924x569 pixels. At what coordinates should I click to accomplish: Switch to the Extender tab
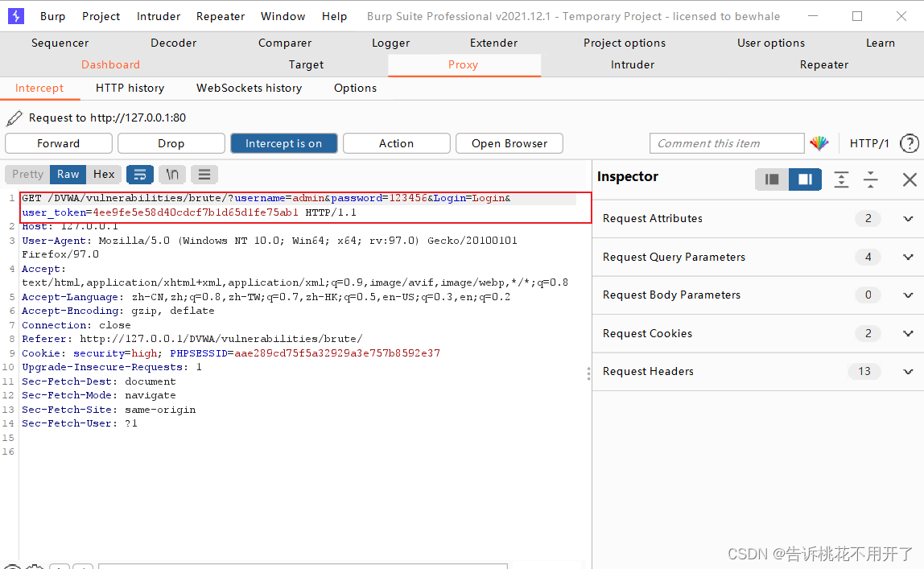pos(494,43)
